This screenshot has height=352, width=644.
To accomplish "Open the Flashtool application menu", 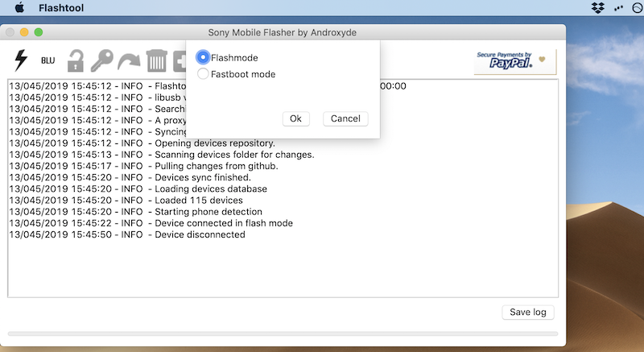I will 64,8.
